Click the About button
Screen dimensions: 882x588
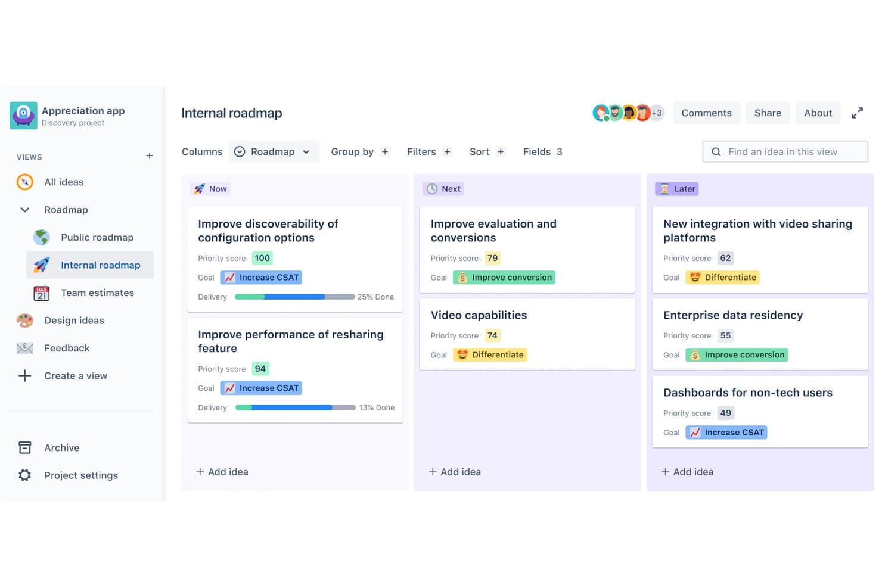point(818,113)
